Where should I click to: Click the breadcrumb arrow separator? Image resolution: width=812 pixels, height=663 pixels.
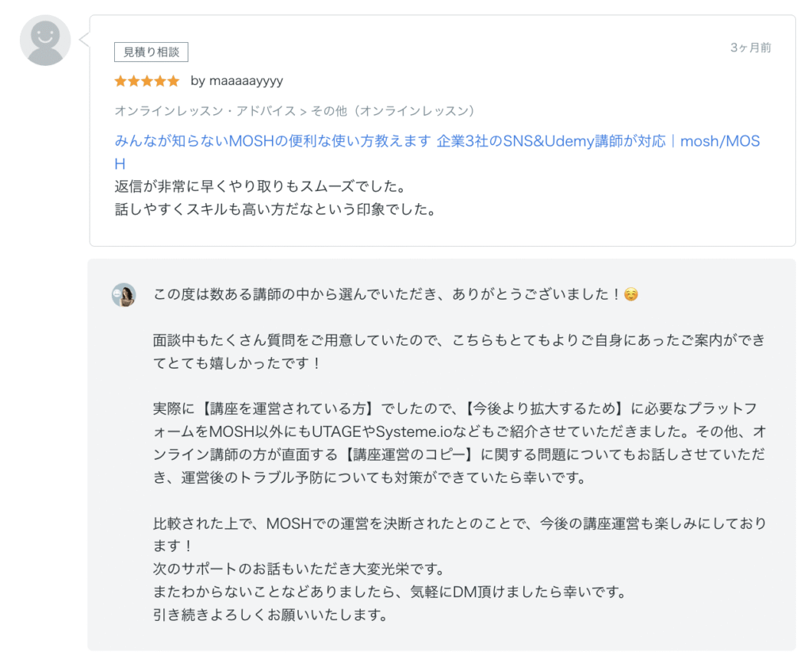pyautogui.click(x=303, y=111)
